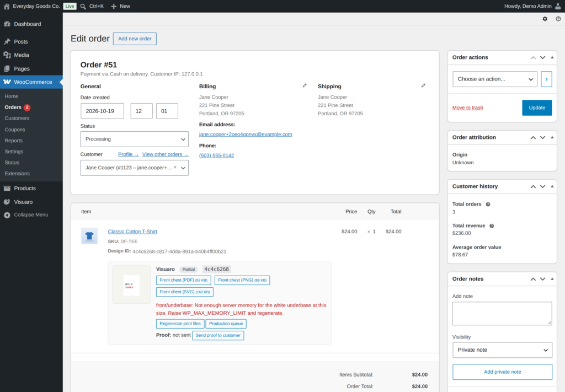Open the order Status dropdown showing Processing
Screen dimensions: 565x392
135,139
